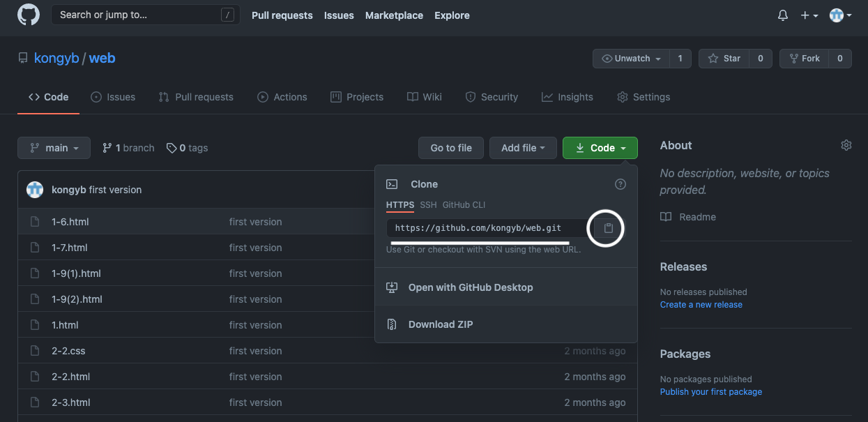Open the Releases heading link
Screen dimensions: 868x422
coord(683,266)
